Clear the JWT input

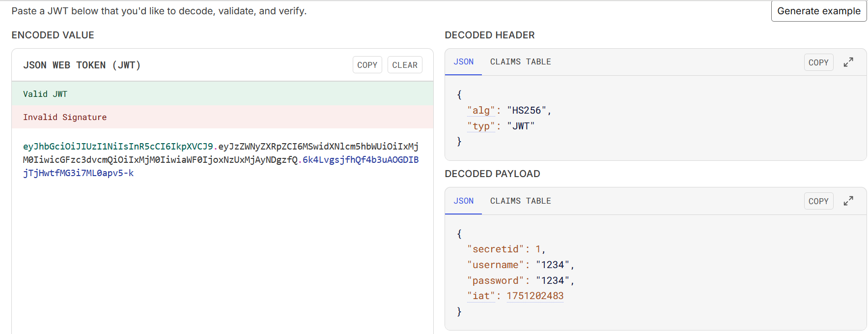coord(405,65)
